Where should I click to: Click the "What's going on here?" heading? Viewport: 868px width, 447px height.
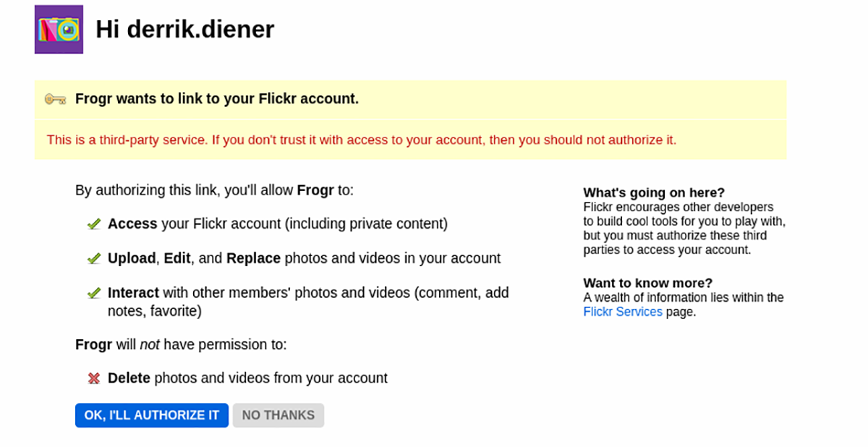point(653,192)
